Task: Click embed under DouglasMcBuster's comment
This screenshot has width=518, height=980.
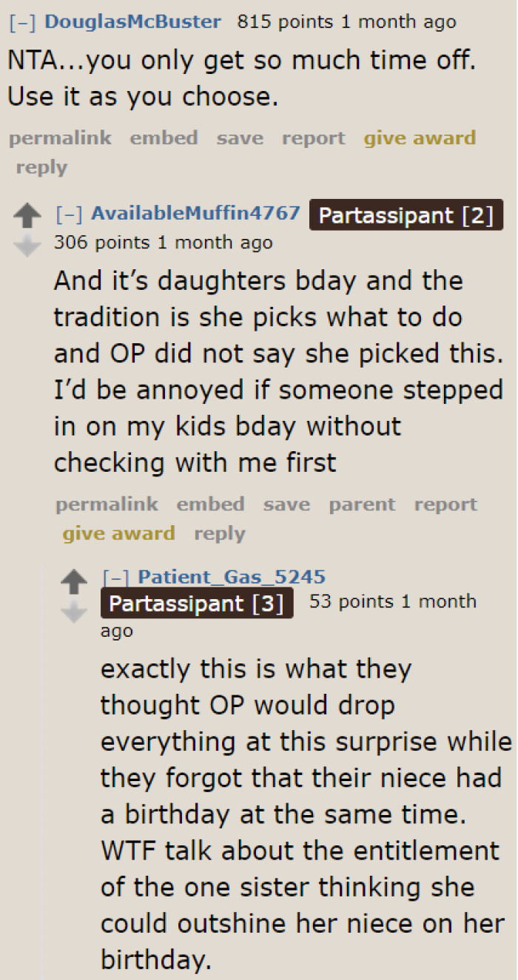Action: (x=164, y=138)
